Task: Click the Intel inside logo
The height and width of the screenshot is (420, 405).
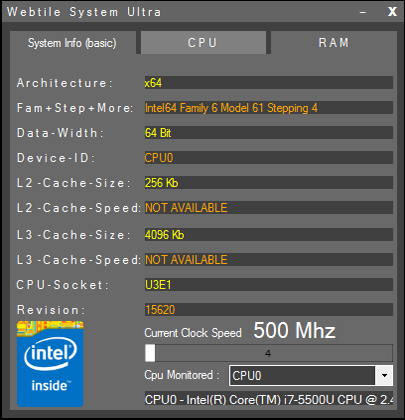Action: [x=50, y=364]
